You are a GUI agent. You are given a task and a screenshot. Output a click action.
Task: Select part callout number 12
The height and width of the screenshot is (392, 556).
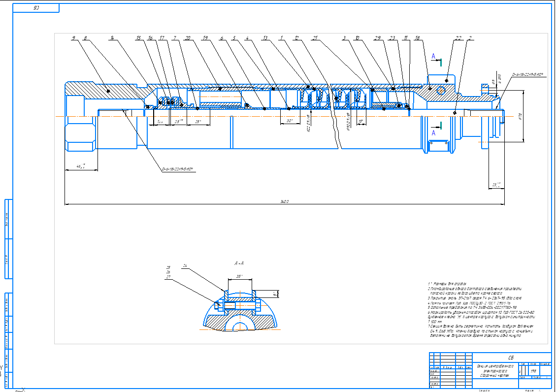297,37
